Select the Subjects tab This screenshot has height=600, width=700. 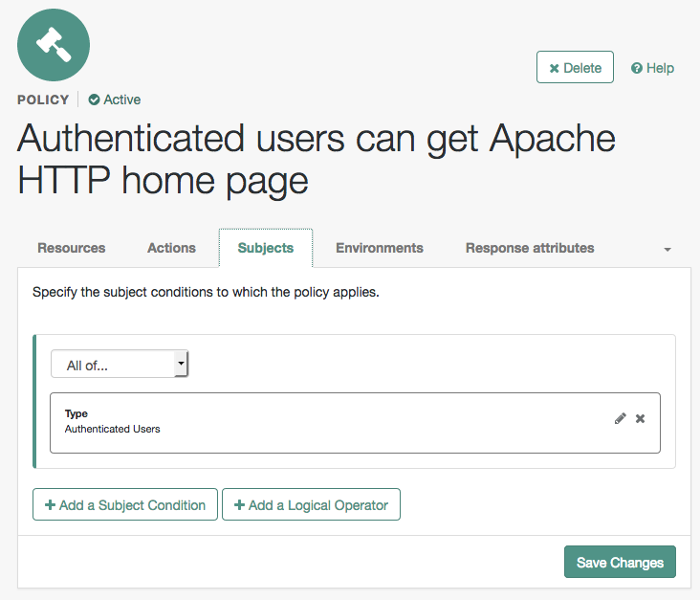pyautogui.click(x=266, y=248)
